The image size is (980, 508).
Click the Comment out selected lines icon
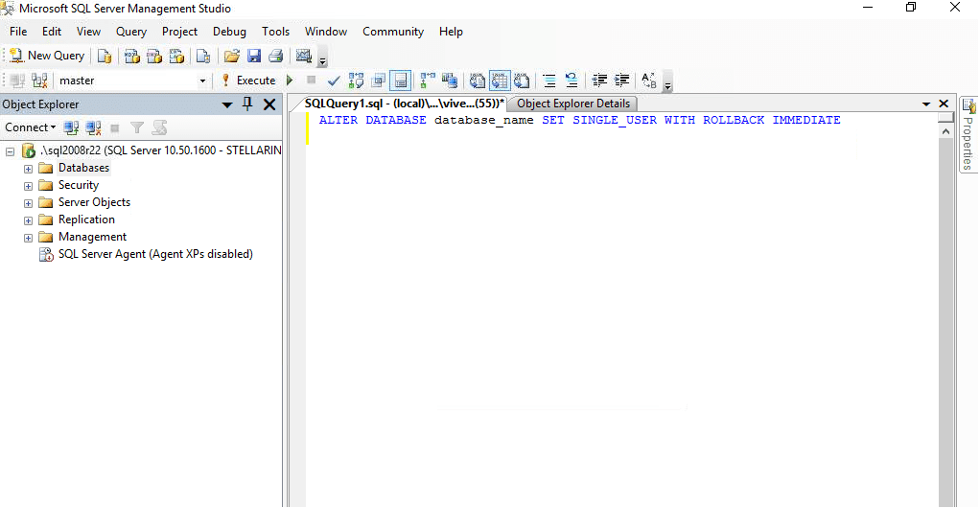pyautogui.click(x=549, y=81)
